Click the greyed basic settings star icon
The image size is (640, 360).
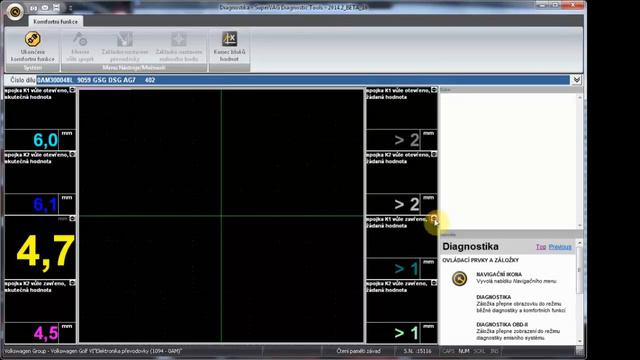179,40
